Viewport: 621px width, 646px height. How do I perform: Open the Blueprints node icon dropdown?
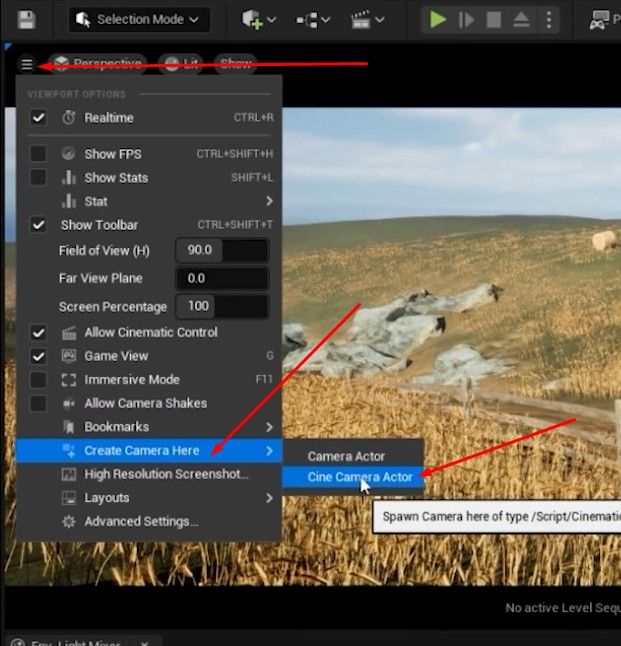point(313,19)
